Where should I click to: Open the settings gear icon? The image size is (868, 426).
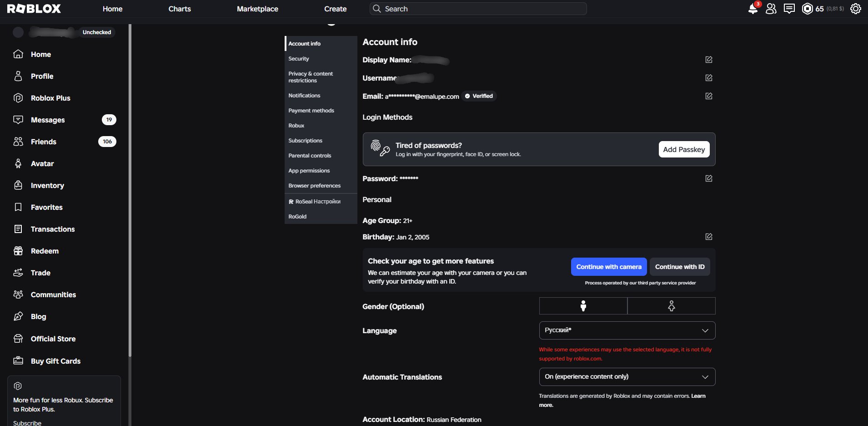pyautogui.click(x=856, y=9)
